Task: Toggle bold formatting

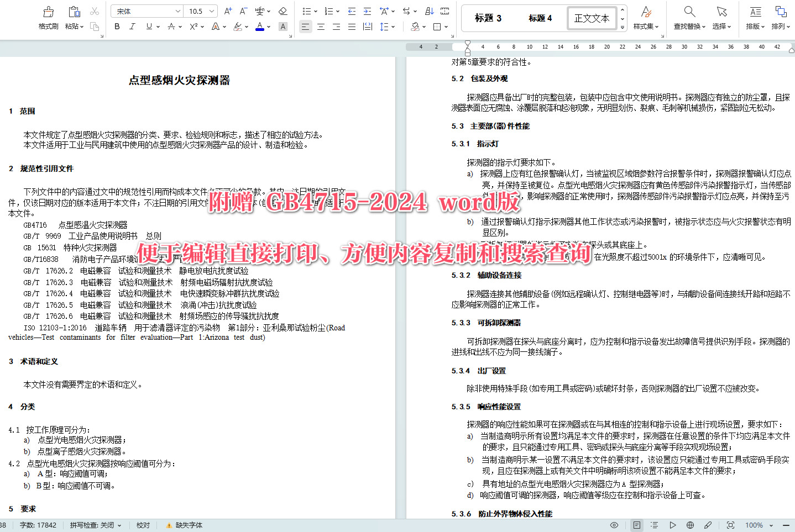Action: click(x=117, y=26)
